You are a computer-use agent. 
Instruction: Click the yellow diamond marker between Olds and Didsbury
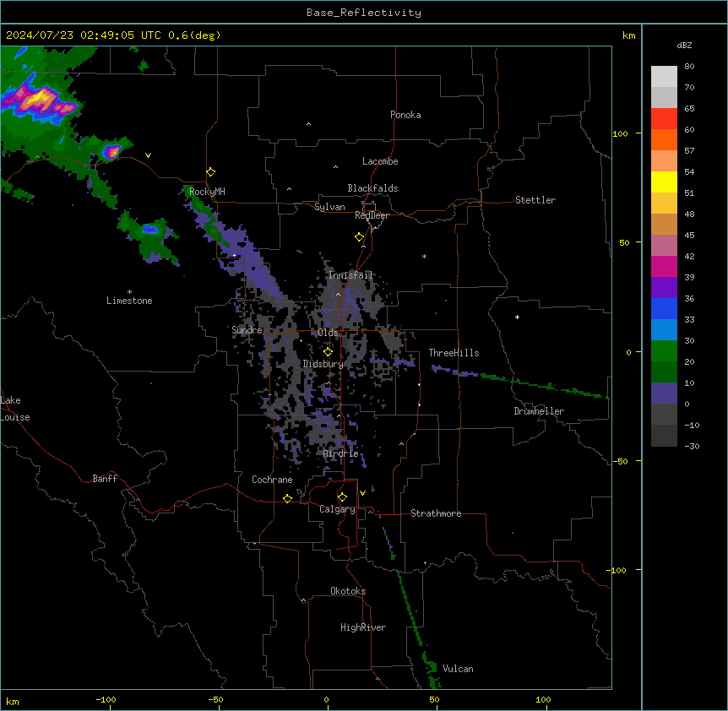328,352
